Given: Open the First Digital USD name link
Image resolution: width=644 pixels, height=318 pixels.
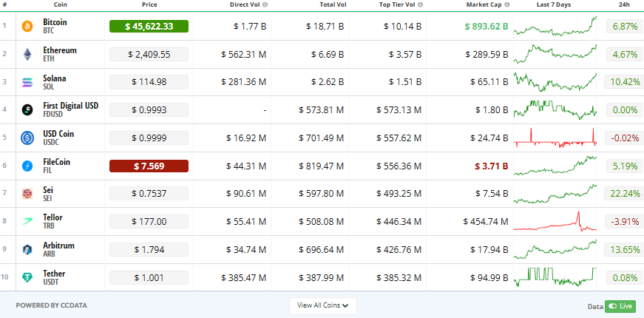Looking at the screenshot, I should (71, 106).
